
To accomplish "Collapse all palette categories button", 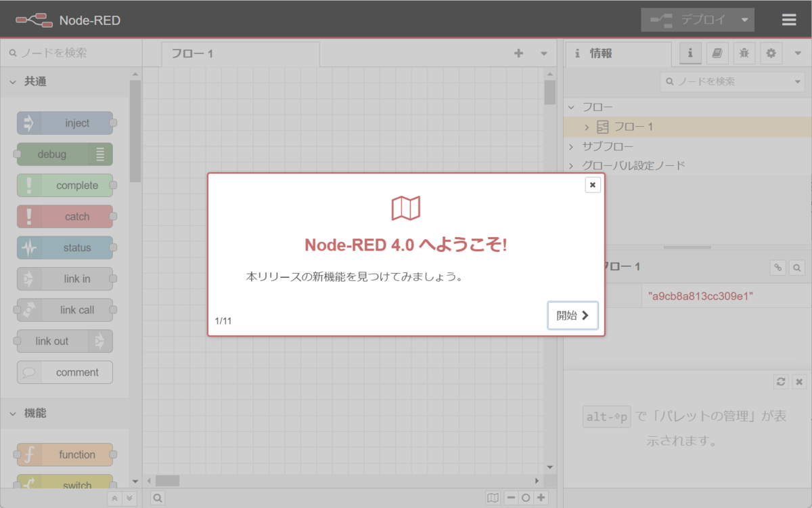I will [x=114, y=499].
